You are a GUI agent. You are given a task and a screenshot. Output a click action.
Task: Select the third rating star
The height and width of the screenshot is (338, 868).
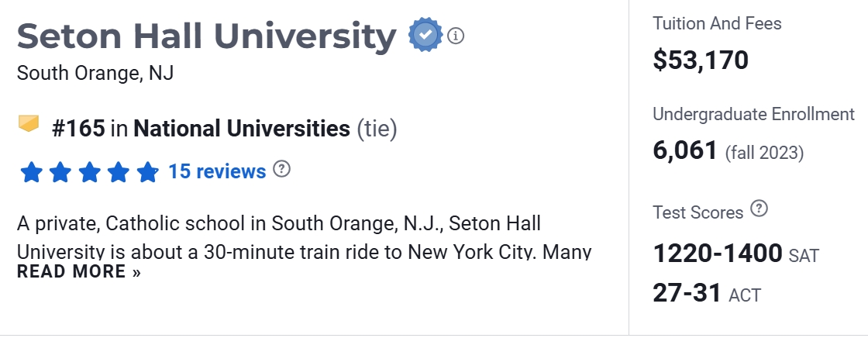coord(89,172)
